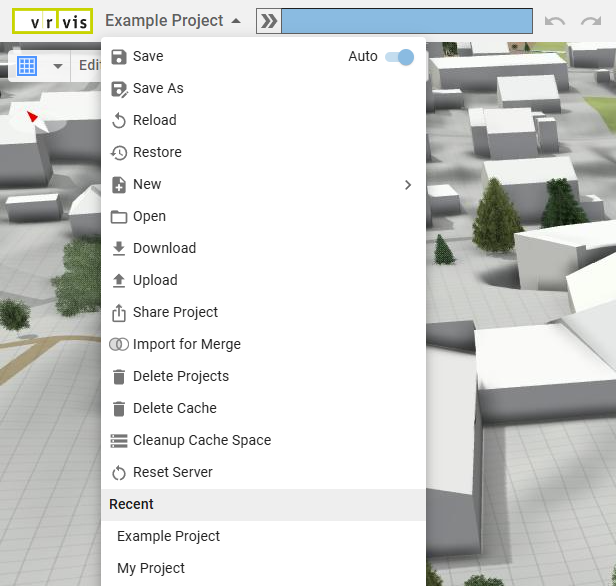Click the Save As pencil-disk icon

pos(119,89)
